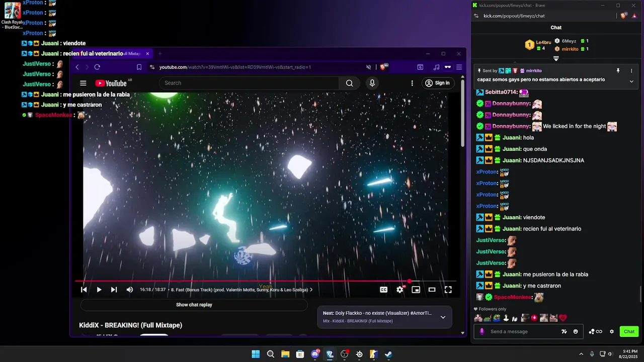Open video settings gear icon

[x=400, y=290]
